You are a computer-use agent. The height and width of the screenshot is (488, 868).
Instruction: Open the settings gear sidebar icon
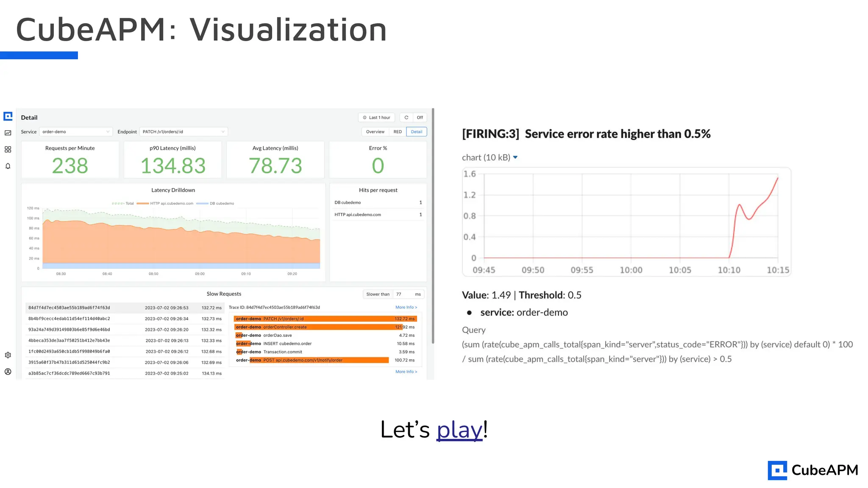pos(8,355)
